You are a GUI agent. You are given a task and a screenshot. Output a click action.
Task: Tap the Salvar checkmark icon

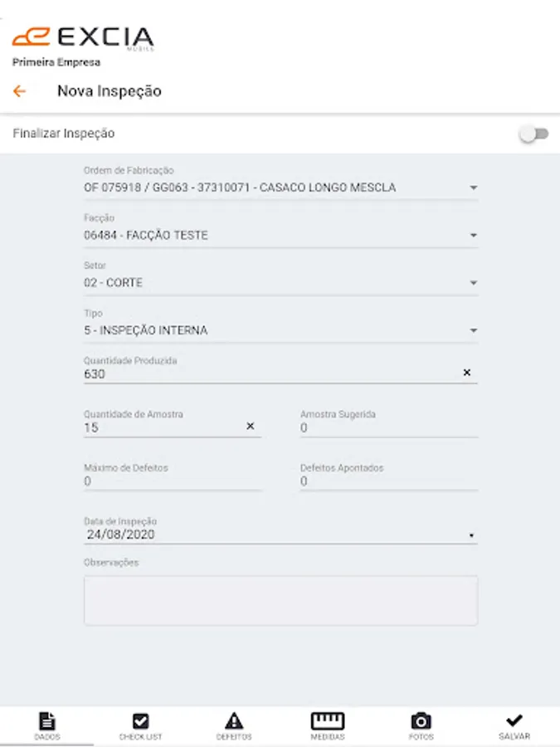(x=514, y=721)
